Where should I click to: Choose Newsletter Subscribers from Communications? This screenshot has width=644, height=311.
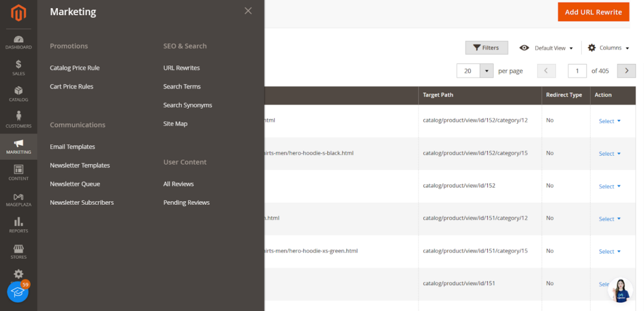[x=82, y=202]
